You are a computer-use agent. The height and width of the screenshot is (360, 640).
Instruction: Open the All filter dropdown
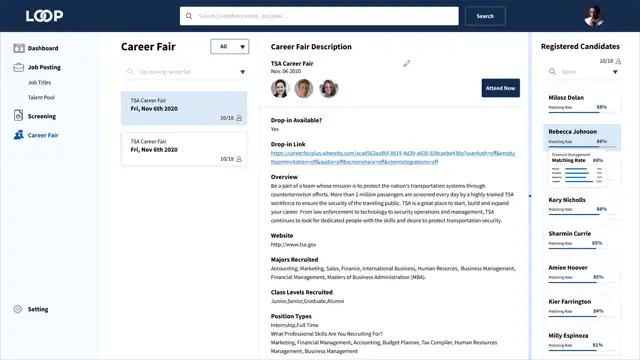(230, 47)
